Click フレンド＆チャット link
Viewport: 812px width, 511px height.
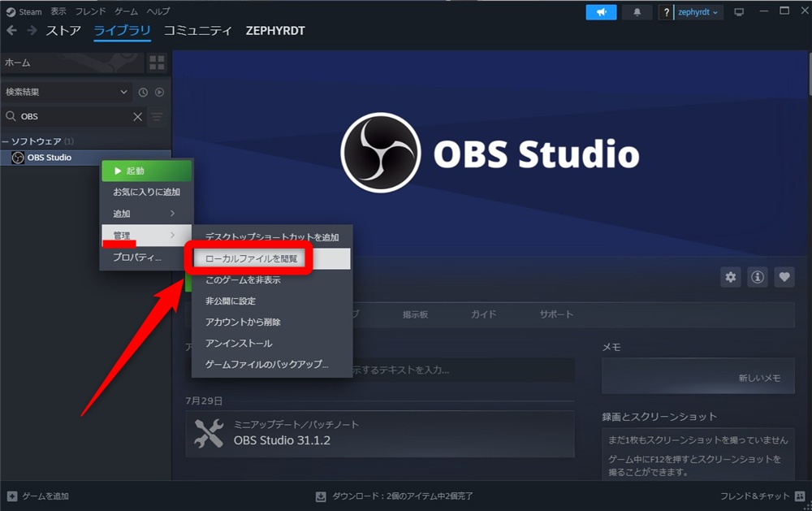click(x=754, y=496)
